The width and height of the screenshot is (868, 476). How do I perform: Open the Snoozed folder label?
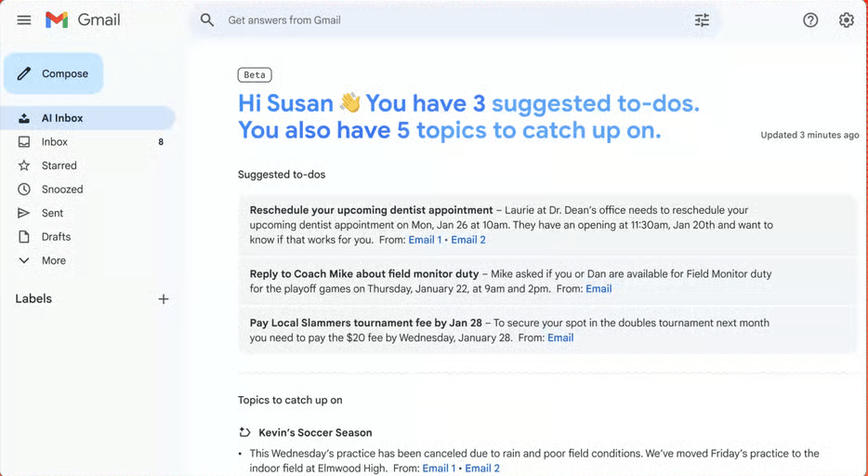[x=62, y=190]
